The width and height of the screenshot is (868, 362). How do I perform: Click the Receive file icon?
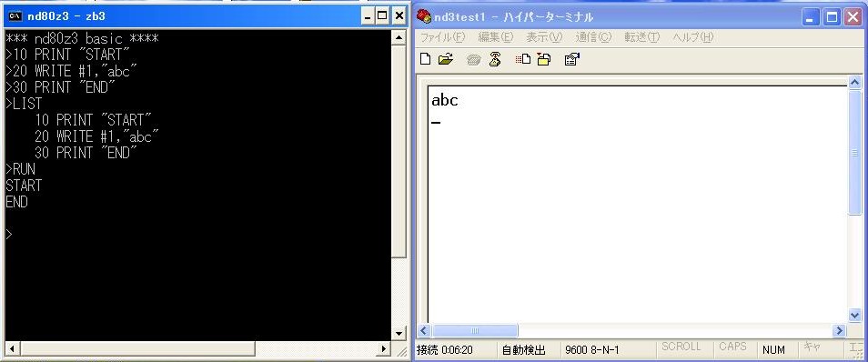tap(544, 59)
